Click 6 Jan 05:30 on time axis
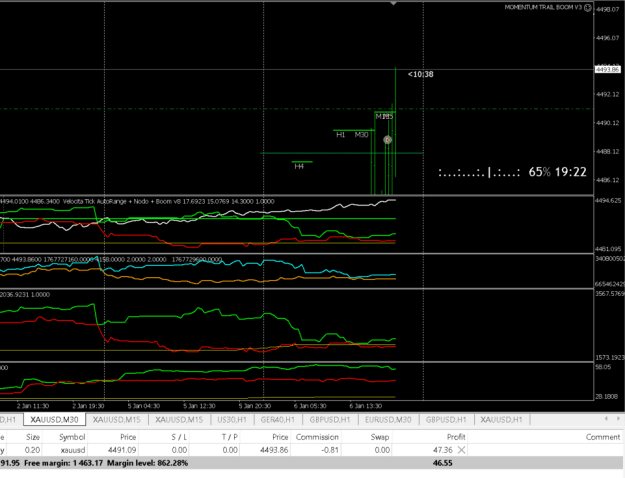 tap(310, 406)
